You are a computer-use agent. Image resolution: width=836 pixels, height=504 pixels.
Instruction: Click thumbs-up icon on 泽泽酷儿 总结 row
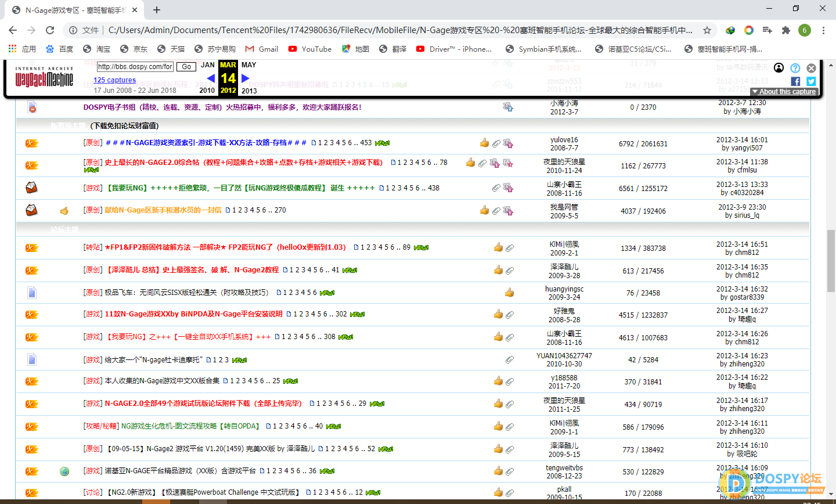(498, 270)
